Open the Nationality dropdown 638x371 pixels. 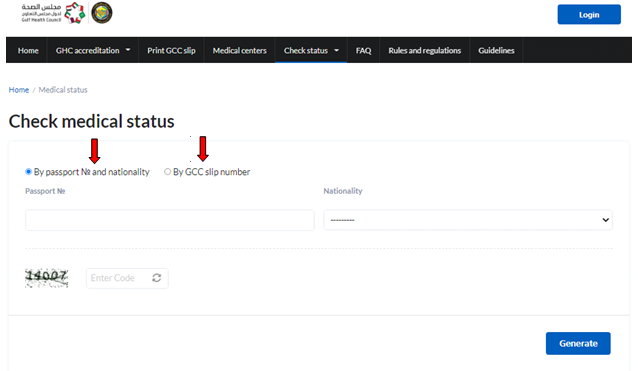(468, 220)
